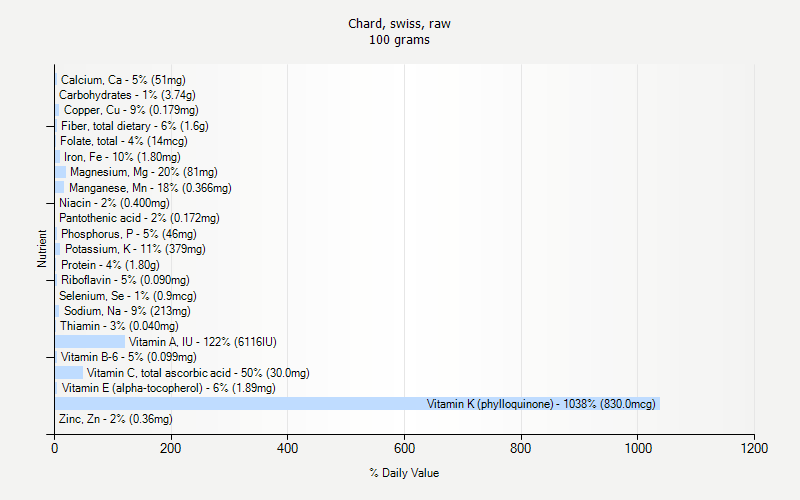Click the x-axis tick label '1000'
The image size is (800, 500).
click(638, 448)
